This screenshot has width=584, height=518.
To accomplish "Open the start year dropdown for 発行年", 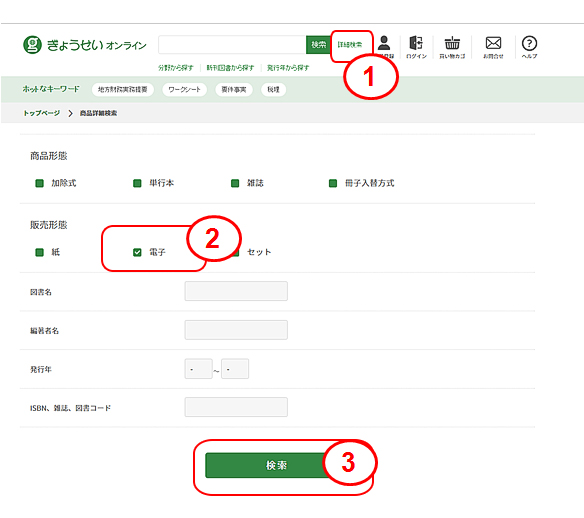I will pyautogui.click(x=199, y=369).
